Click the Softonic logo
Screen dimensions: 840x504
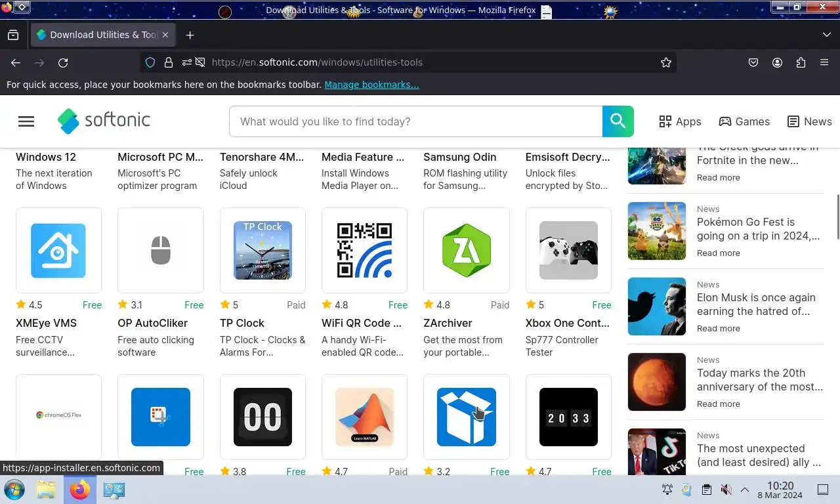pyautogui.click(x=104, y=121)
